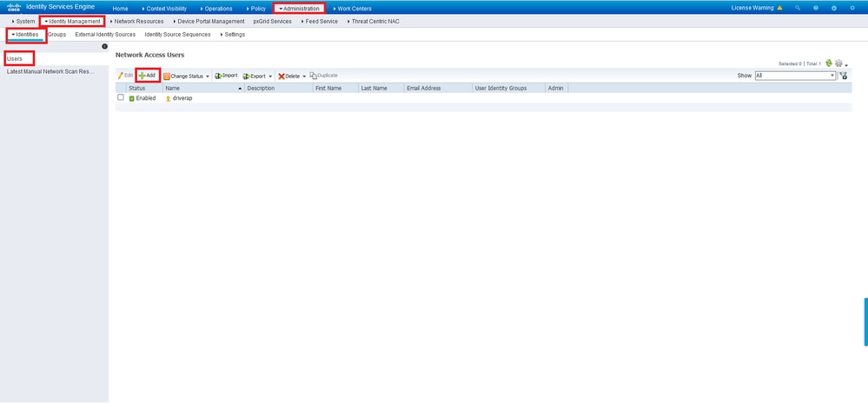Click the Cisco logo in the header
The height and width of the screenshot is (403, 868).
click(x=14, y=8)
